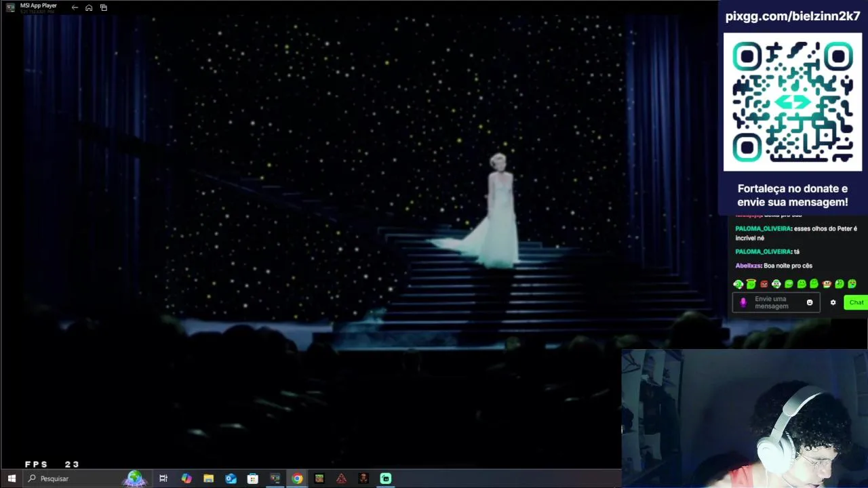This screenshot has height=488, width=868.
Task: Open Microsoft Store from the taskbar
Action: [253, 479]
